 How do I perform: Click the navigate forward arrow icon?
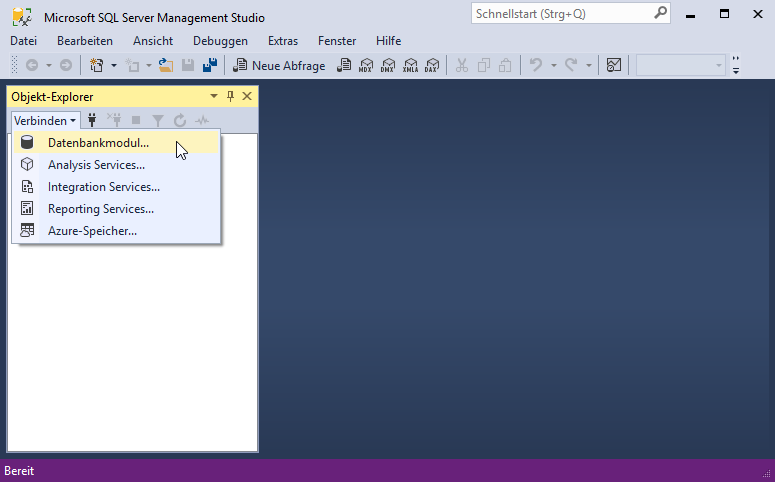coord(66,65)
